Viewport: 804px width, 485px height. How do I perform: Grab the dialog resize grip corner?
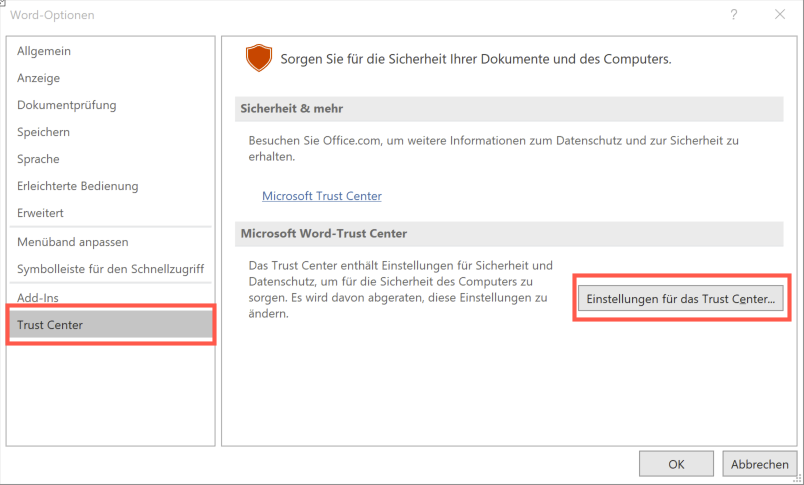(x=797, y=479)
